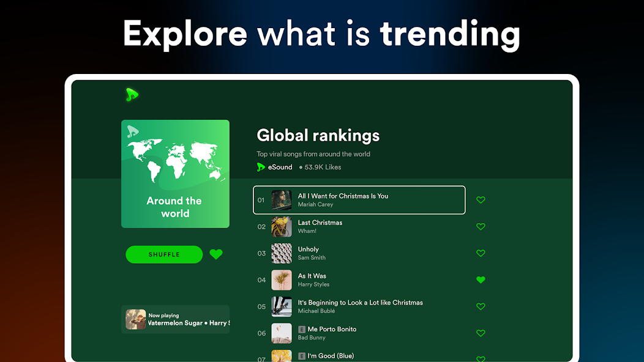
Task: Heart It's Beginning to Look a Lot like Christmas
Action: click(481, 306)
